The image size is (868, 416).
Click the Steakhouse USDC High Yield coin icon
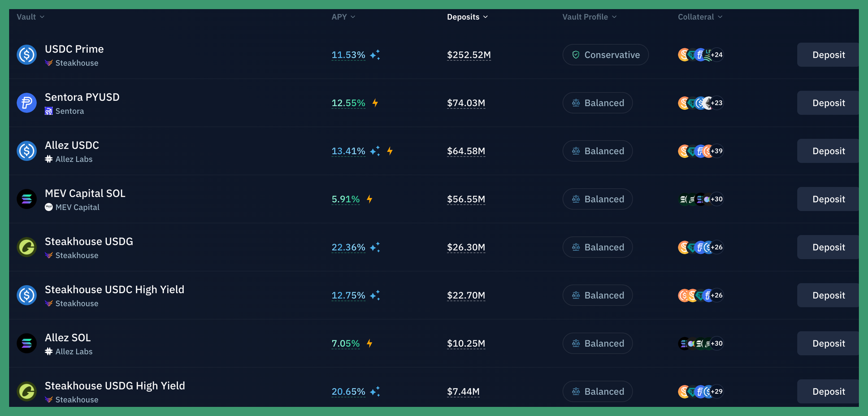[x=26, y=295]
